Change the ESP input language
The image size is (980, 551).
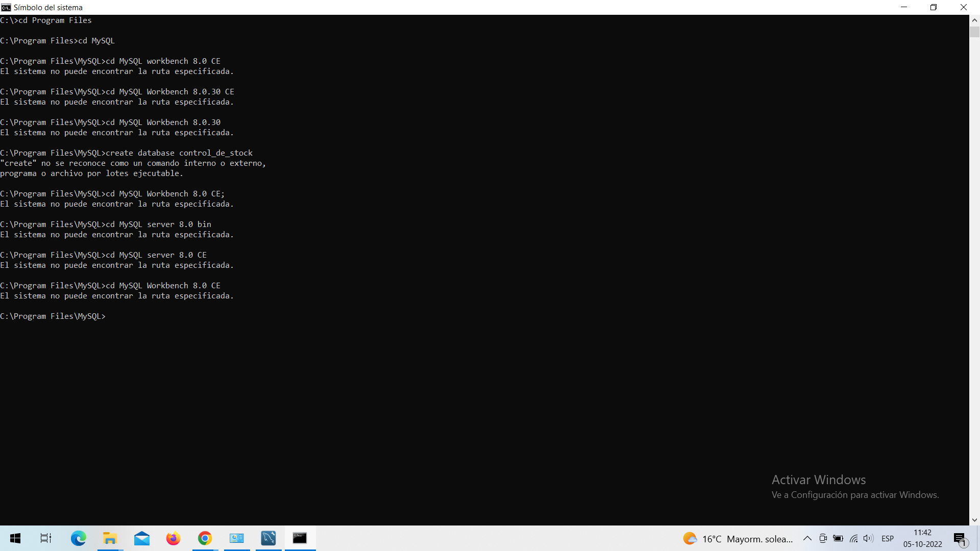(888, 539)
